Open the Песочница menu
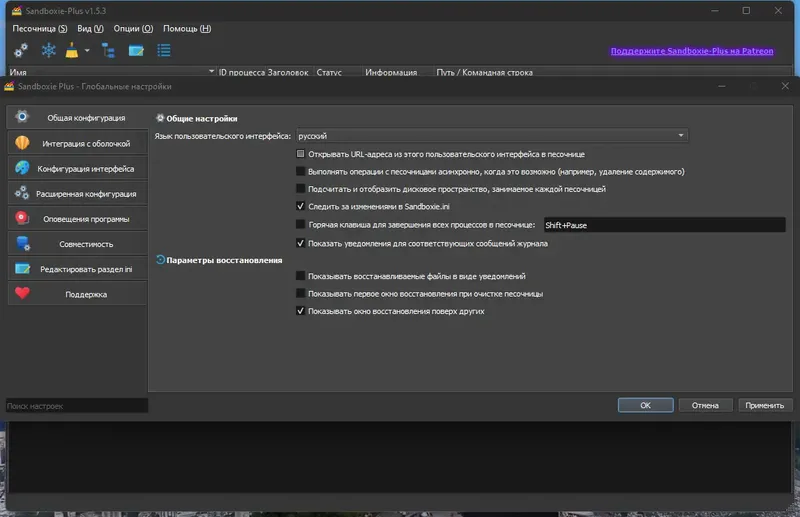Viewport: 800px width, 517px height. 40,29
